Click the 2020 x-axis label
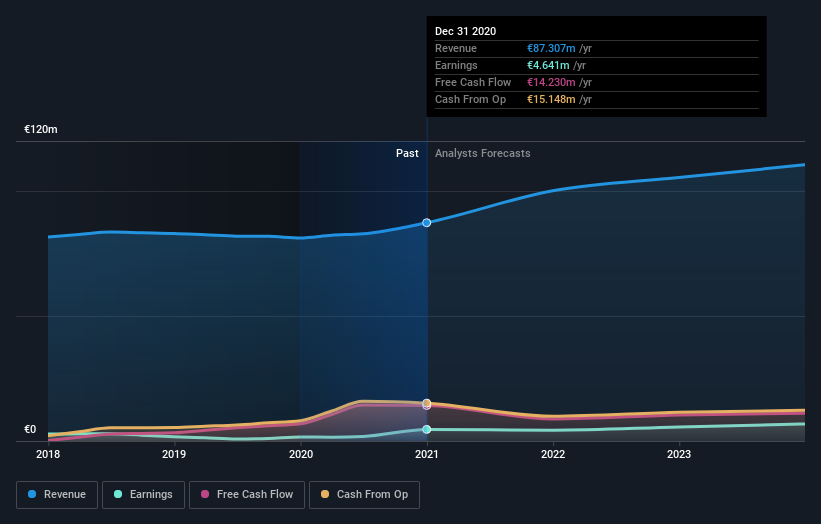 [x=301, y=454]
